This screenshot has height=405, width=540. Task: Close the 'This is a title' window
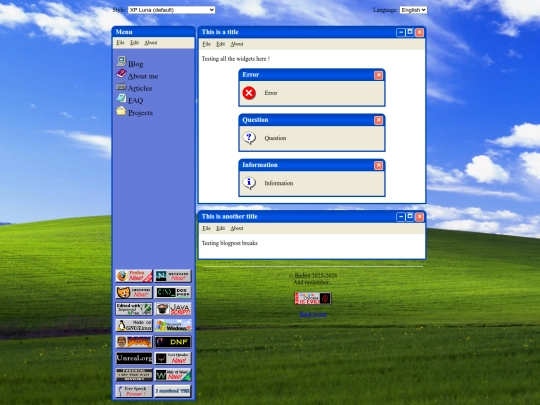click(419, 32)
